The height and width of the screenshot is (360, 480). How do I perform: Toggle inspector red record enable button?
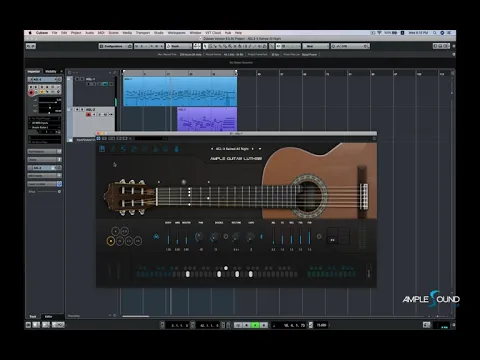click(x=31, y=93)
